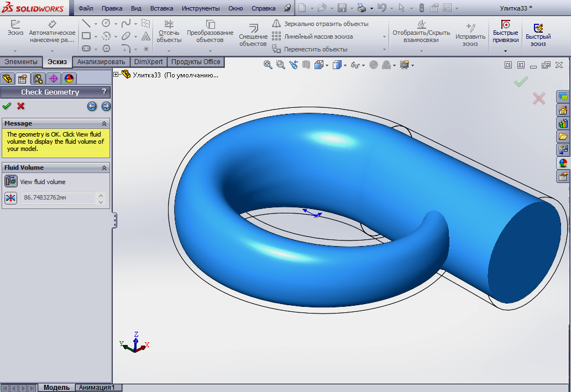
Task: Open the Инструменты menu
Action: coord(201,8)
